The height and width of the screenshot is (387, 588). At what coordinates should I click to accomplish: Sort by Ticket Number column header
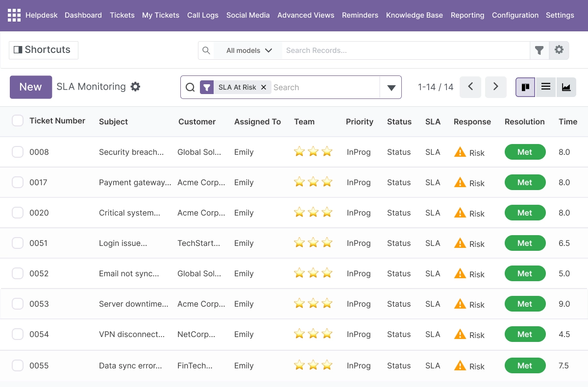[57, 121]
